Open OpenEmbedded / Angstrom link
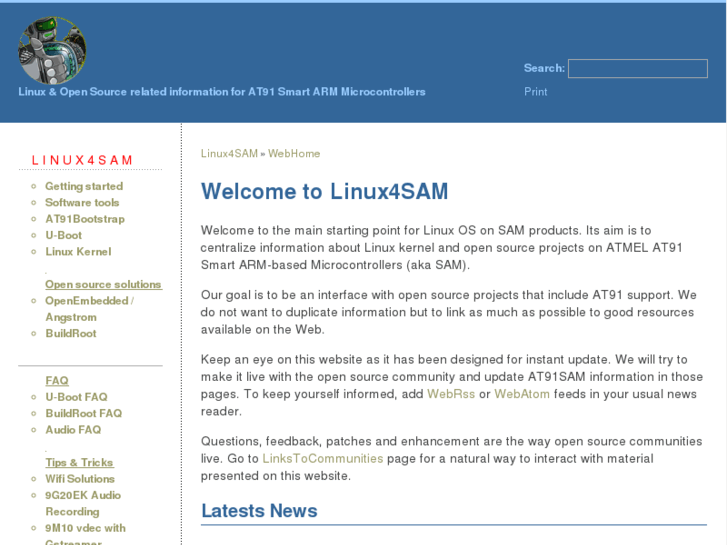 (x=89, y=309)
